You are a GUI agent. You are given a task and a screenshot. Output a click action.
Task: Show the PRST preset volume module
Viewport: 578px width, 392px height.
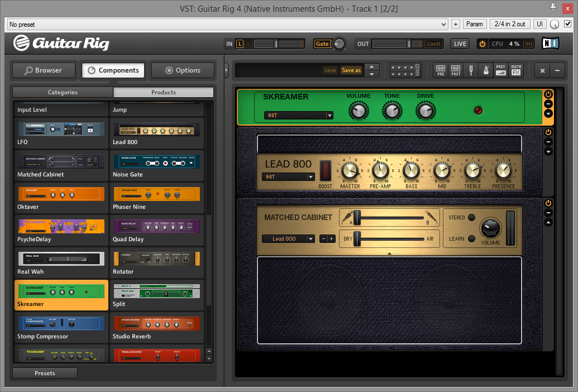pyautogui.click(x=500, y=70)
